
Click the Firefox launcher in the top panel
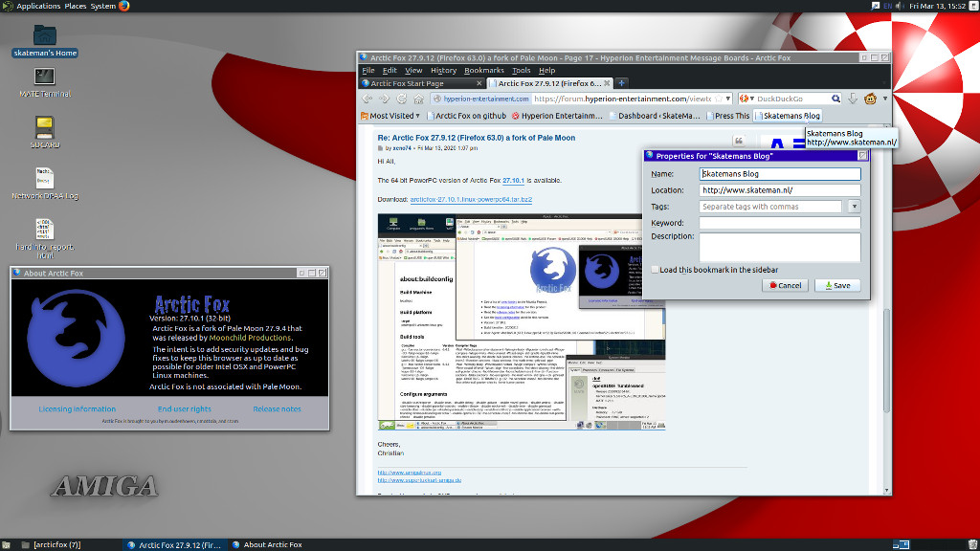click(124, 6)
